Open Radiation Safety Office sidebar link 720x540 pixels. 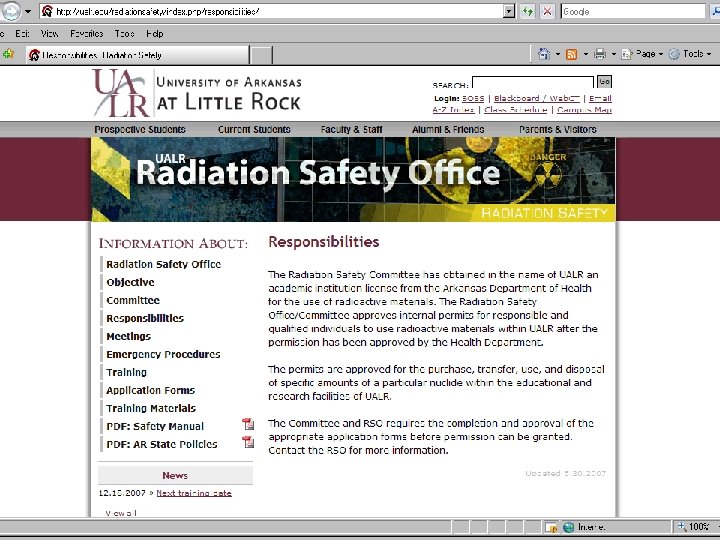coord(163,264)
